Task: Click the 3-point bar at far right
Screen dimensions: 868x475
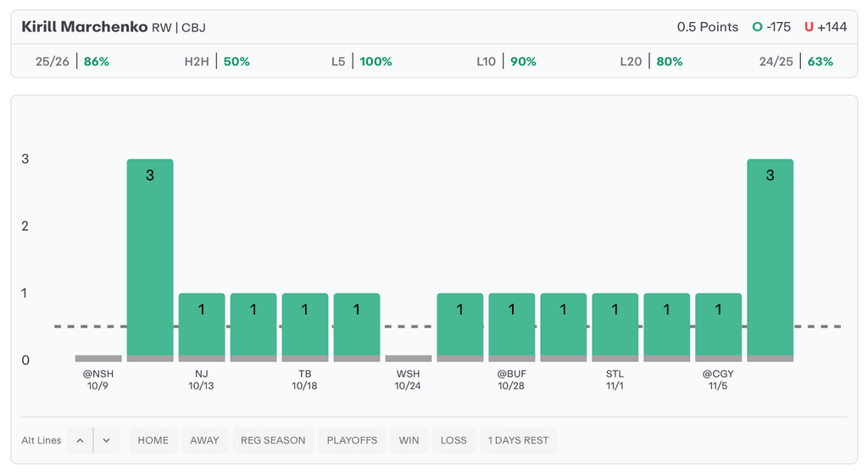Action: point(770,259)
